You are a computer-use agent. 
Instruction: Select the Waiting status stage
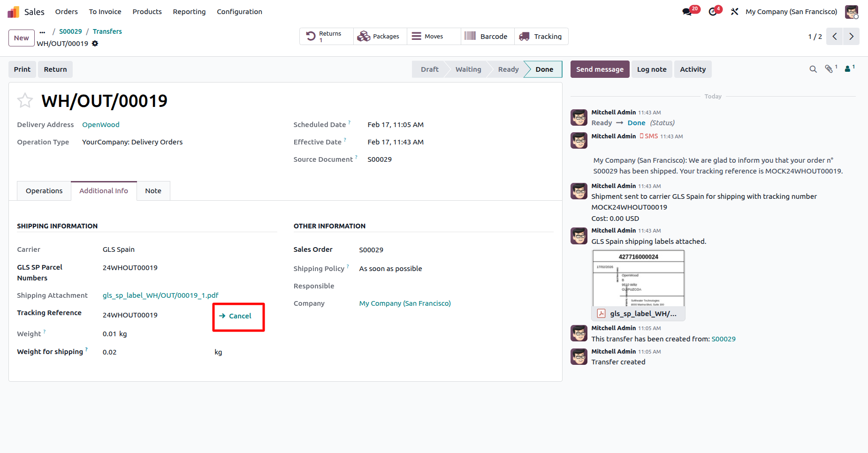(x=468, y=69)
